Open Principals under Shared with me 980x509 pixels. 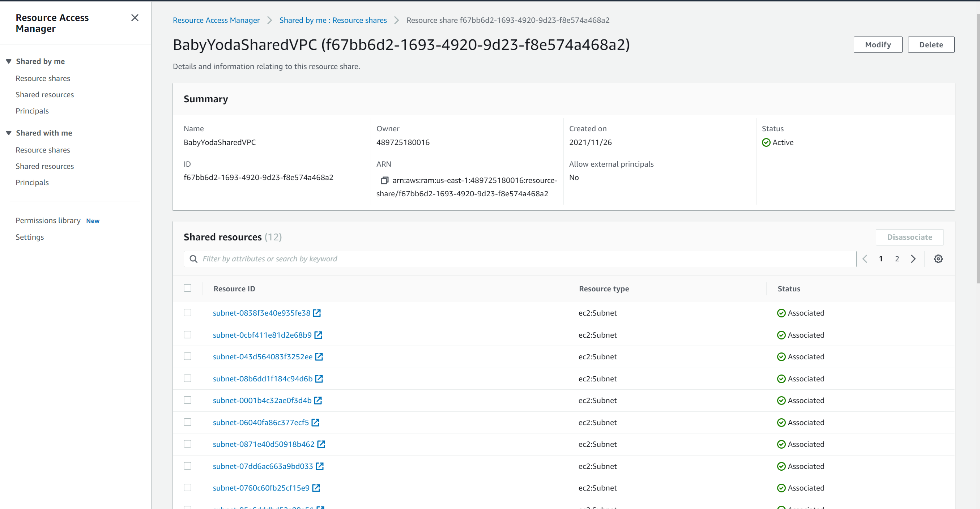32,183
